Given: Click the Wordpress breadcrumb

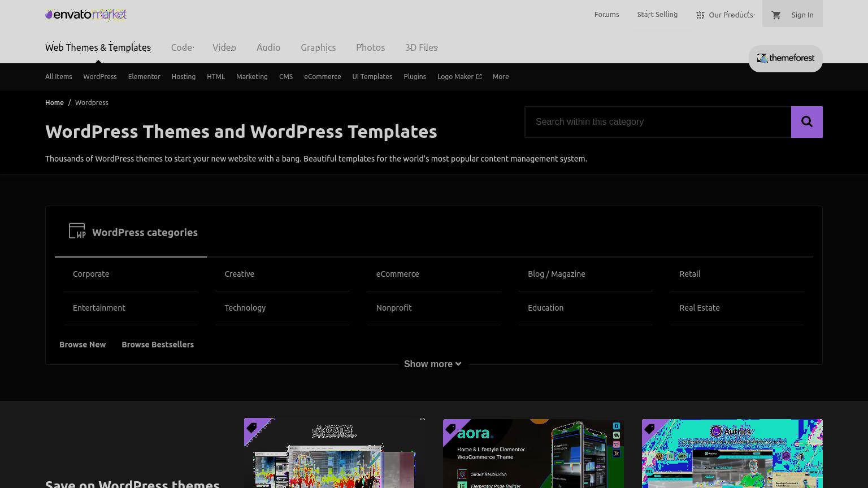Looking at the screenshot, I should [x=92, y=103].
